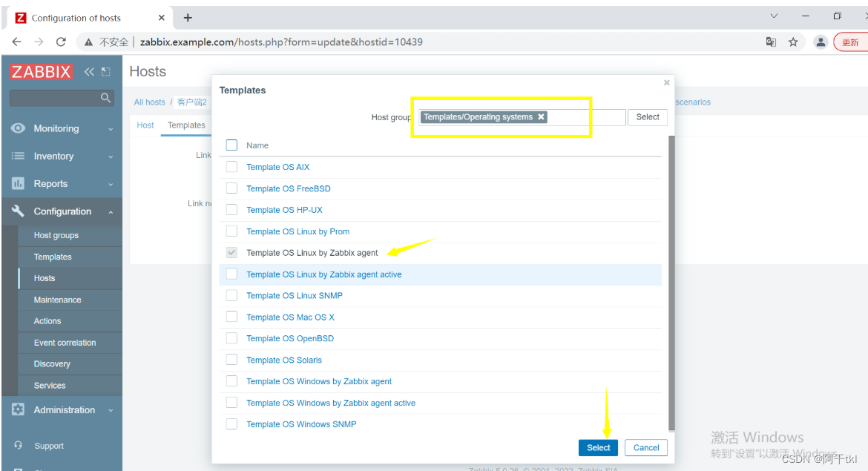Switch to the Host tab
The height and width of the screenshot is (471, 868).
(x=145, y=125)
